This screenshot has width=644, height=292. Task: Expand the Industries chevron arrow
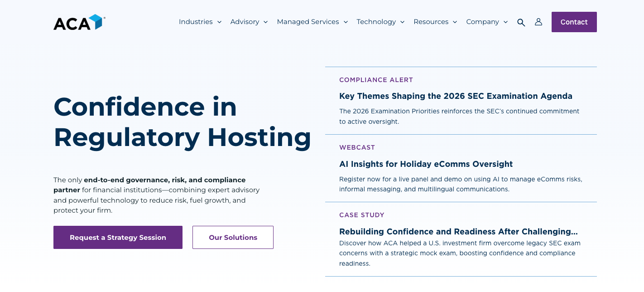219,22
